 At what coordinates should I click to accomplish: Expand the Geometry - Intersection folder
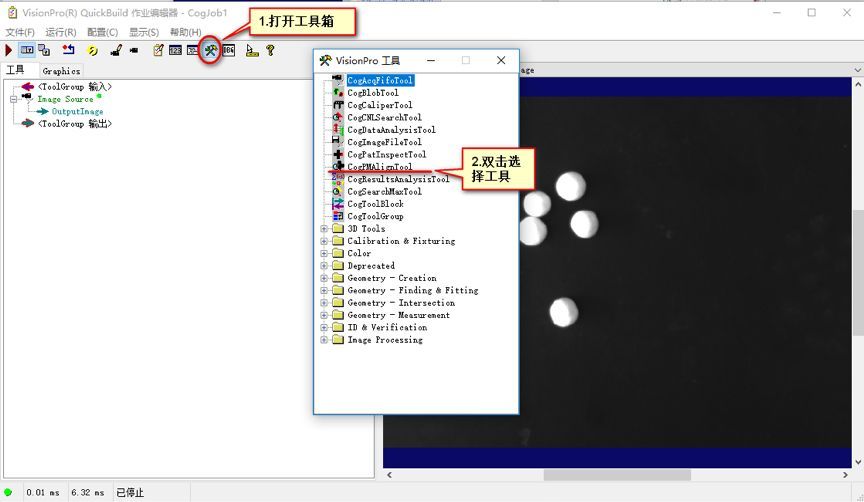tap(324, 303)
